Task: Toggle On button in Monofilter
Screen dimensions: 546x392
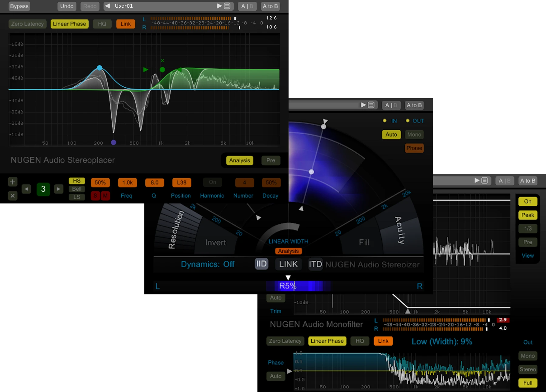Action: (528, 202)
